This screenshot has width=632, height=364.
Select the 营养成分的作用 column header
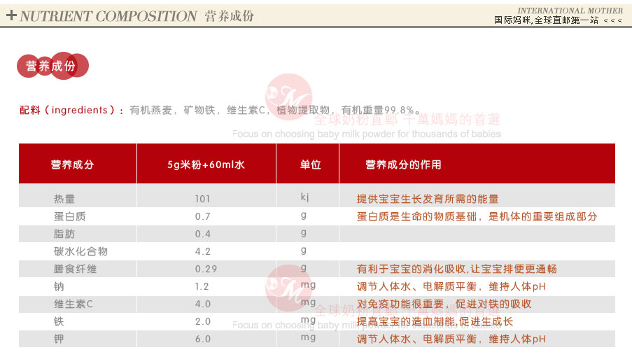tap(403, 164)
